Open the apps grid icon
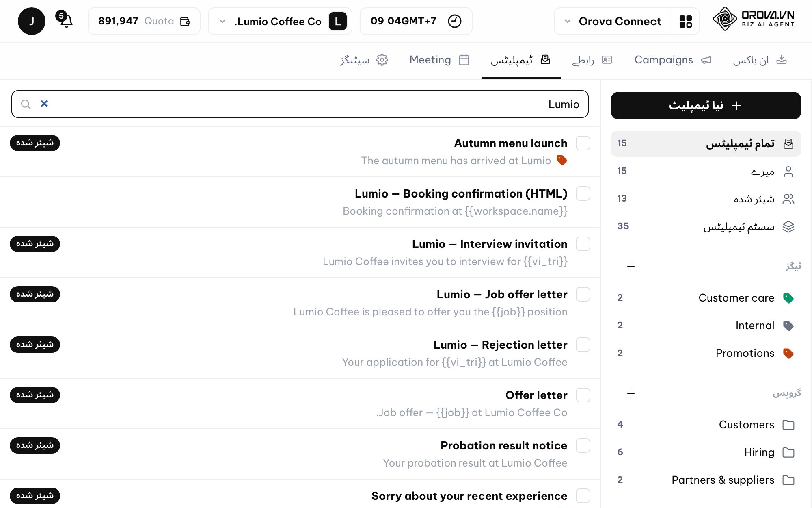 (x=686, y=21)
